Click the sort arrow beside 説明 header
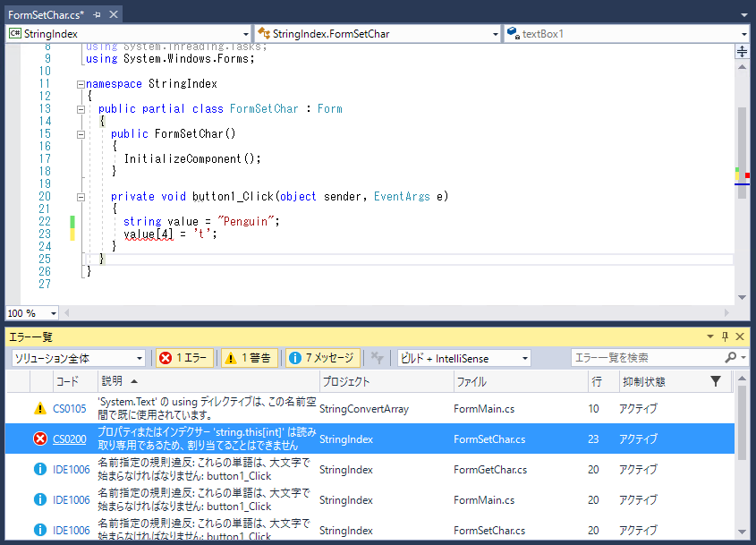The height and width of the screenshot is (545, 756). (x=134, y=381)
